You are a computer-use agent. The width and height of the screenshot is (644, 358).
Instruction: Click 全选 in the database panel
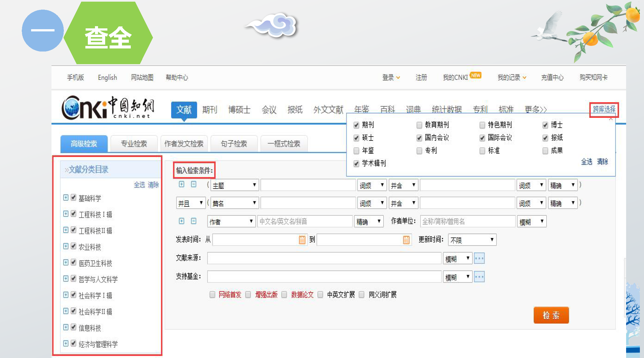(586, 162)
